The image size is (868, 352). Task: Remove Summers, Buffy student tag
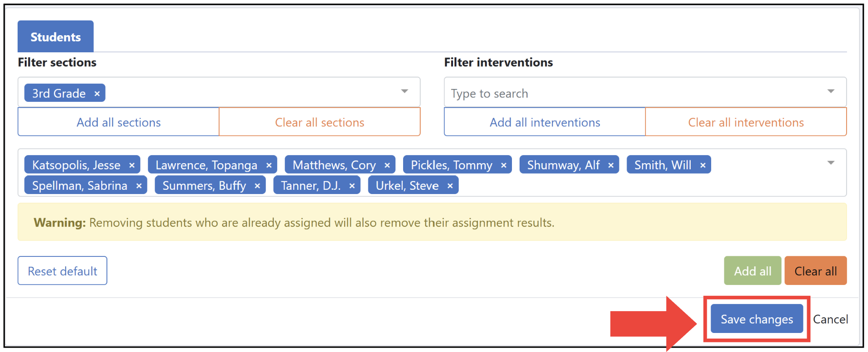point(257,186)
